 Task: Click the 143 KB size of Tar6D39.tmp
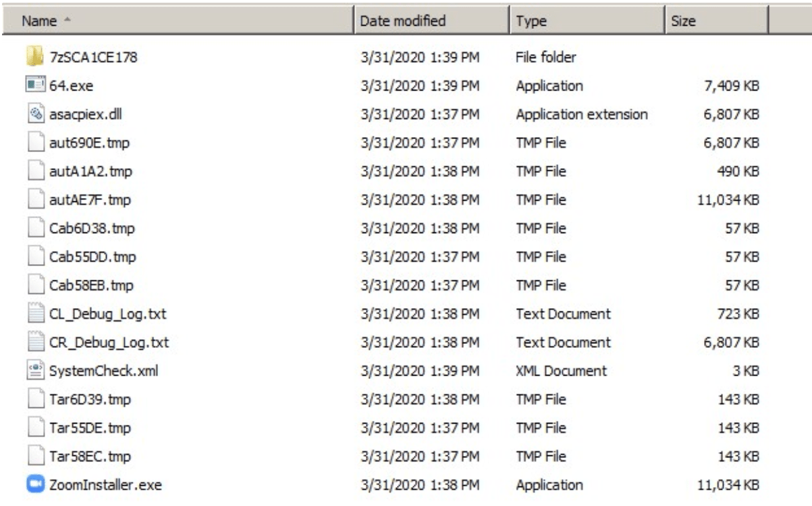pos(740,399)
